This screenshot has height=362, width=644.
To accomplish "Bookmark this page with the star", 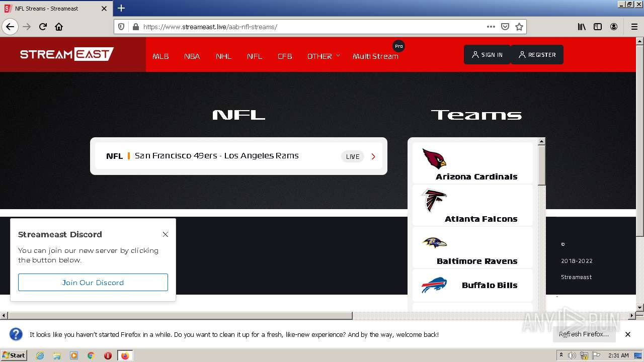I will [x=519, y=27].
